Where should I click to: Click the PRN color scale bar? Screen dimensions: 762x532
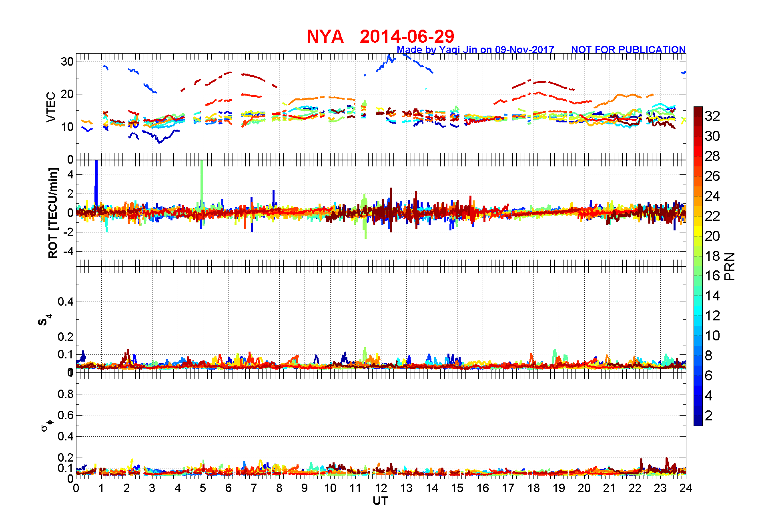[698, 266]
